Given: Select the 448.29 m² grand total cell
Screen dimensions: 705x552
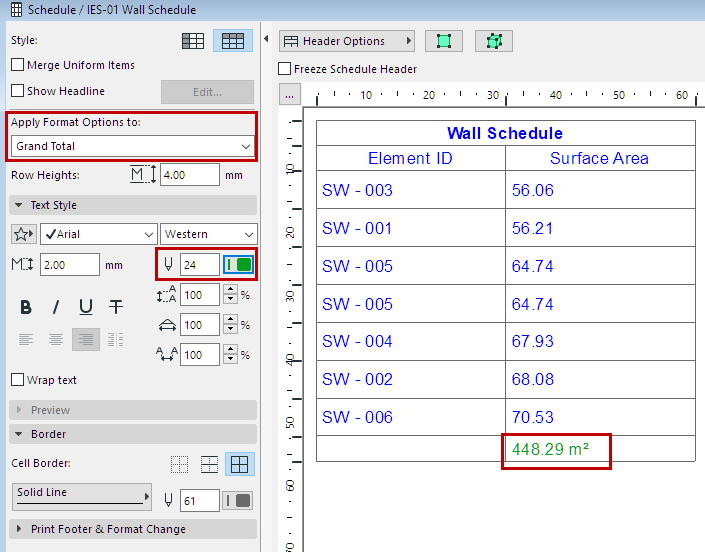Looking at the screenshot, I should click(x=600, y=449).
